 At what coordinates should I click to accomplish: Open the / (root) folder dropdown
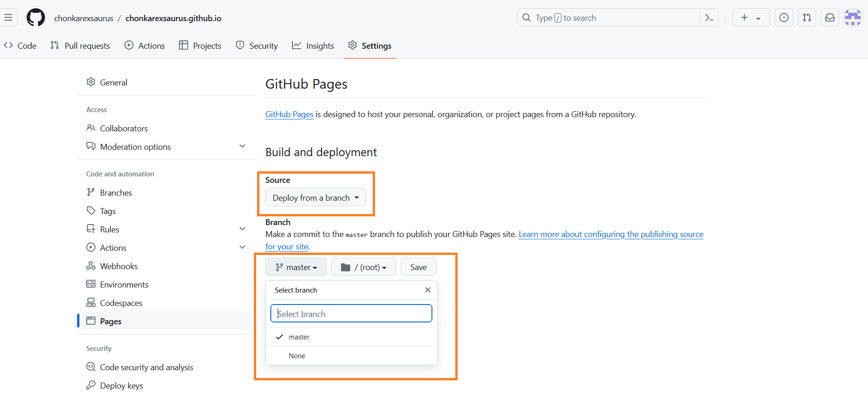pyautogui.click(x=364, y=267)
